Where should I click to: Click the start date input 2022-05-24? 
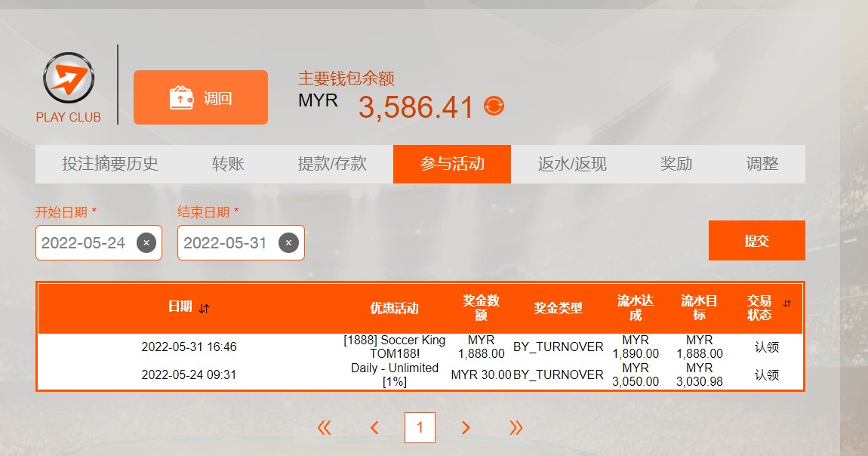84,243
